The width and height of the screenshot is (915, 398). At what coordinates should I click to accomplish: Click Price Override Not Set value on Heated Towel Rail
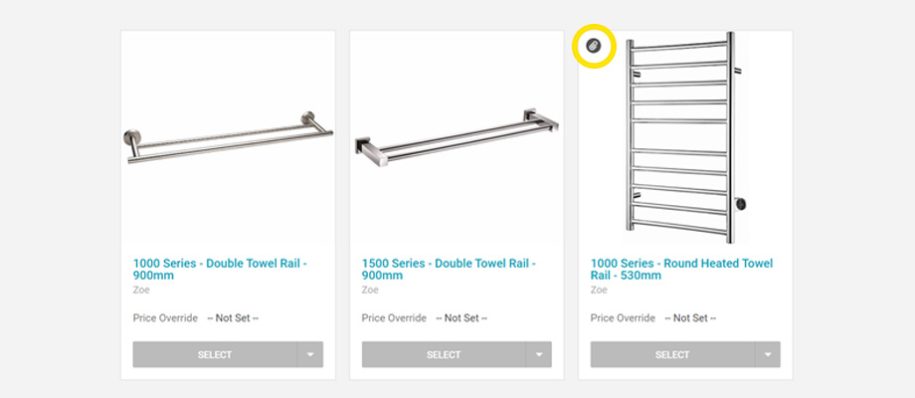click(690, 318)
